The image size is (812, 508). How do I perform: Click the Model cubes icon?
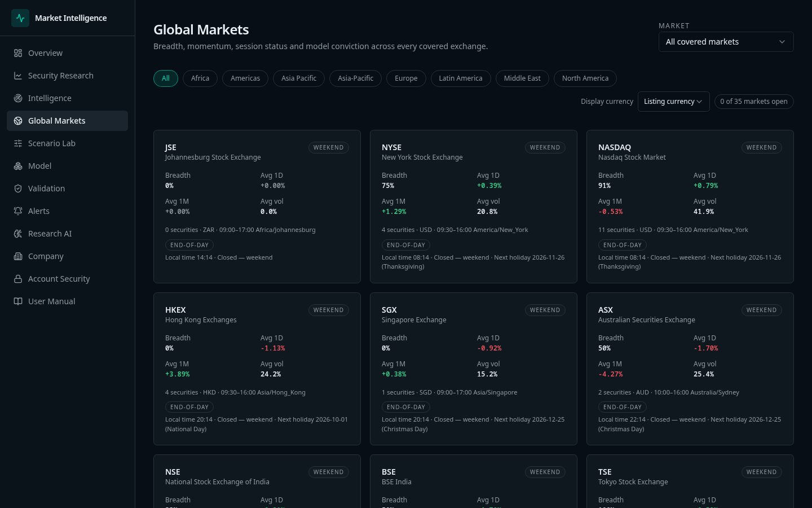click(18, 166)
